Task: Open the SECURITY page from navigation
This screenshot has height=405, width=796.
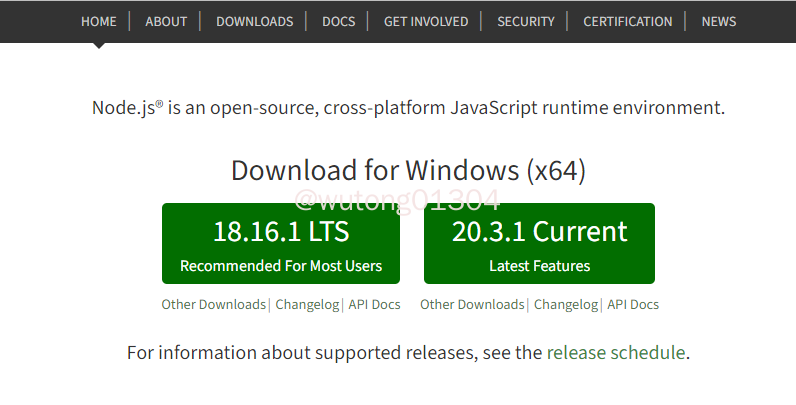Action: 524,21
